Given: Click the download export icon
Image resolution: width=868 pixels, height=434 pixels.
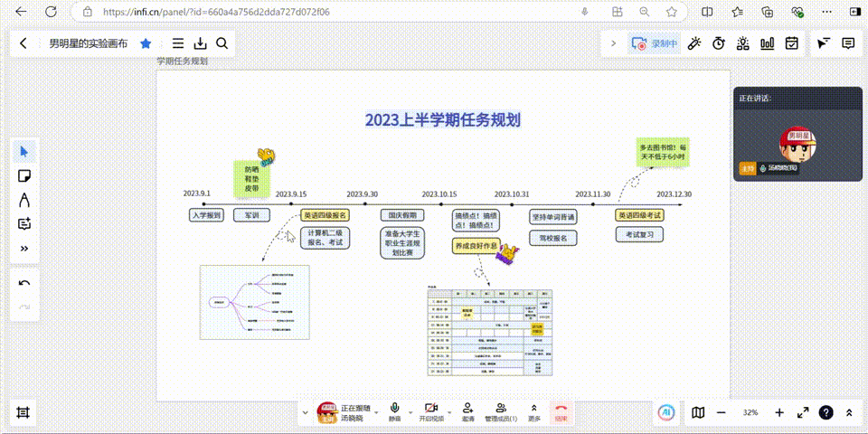Looking at the screenshot, I should (200, 43).
